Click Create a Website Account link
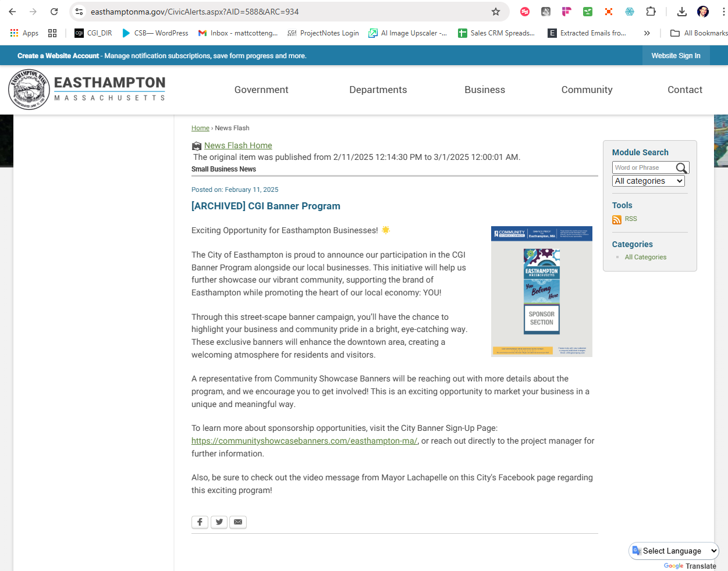728x571 pixels. point(58,56)
